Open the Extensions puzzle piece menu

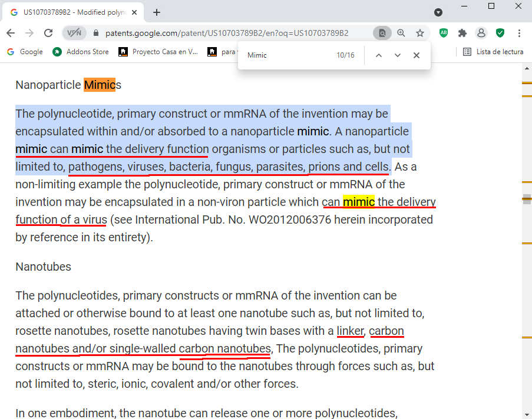tap(462, 33)
